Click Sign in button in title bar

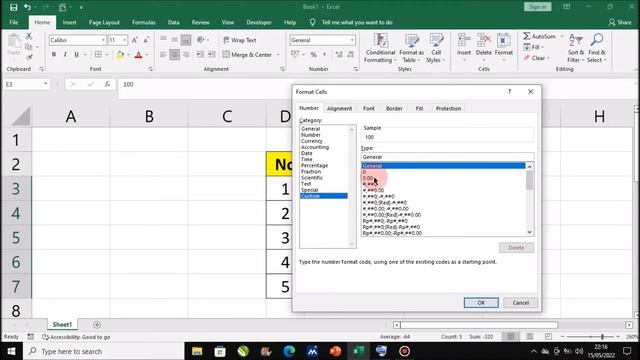[x=538, y=7]
